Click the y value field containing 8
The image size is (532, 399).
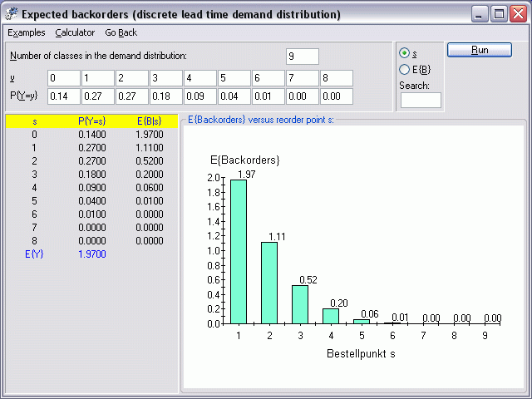coord(336,78)
